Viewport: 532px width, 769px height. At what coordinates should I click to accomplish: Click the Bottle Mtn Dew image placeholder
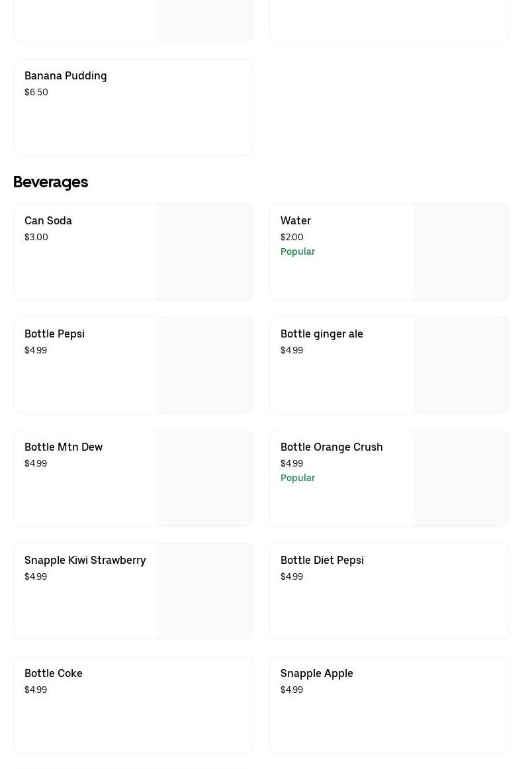pyautogui.click(x=204, y=478)
